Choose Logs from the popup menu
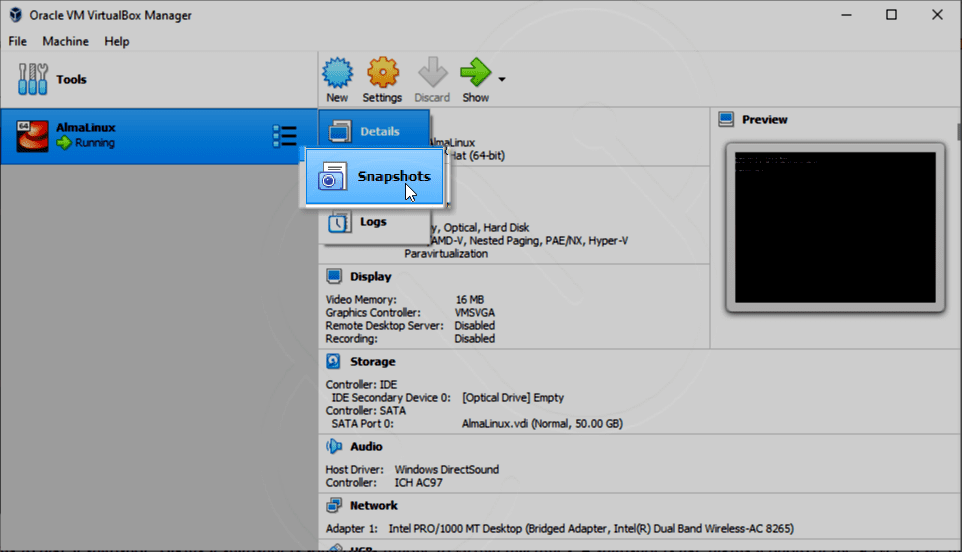Viewport: 962px width, 552px height. tap(374, 223)
